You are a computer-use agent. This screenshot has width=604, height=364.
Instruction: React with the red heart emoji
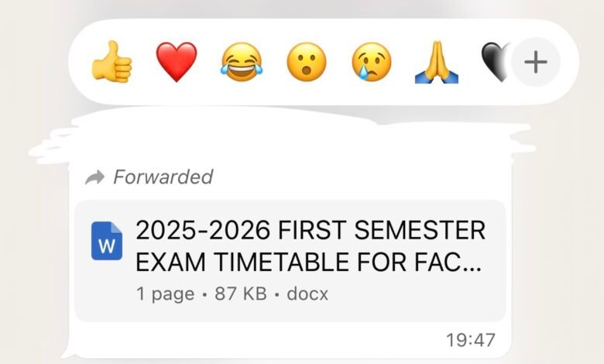[x=177, y=61]
